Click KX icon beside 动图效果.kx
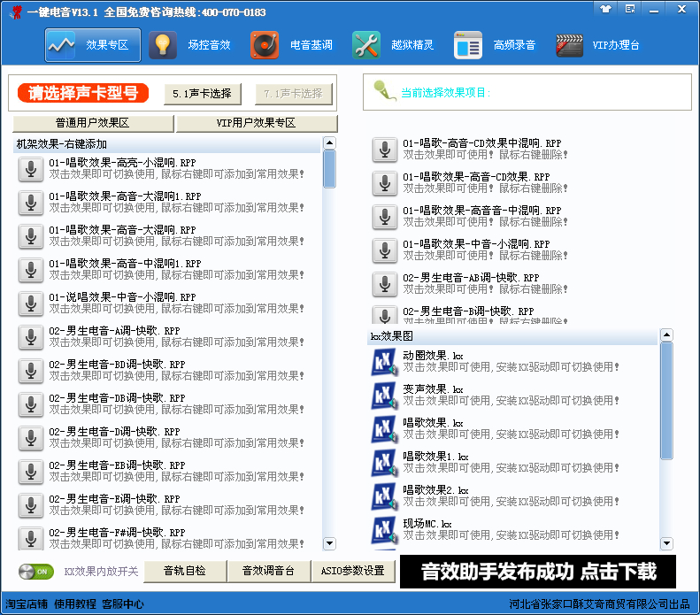Image resolution: width=700 pixels, height=615 pixels. tap(383, 362)
